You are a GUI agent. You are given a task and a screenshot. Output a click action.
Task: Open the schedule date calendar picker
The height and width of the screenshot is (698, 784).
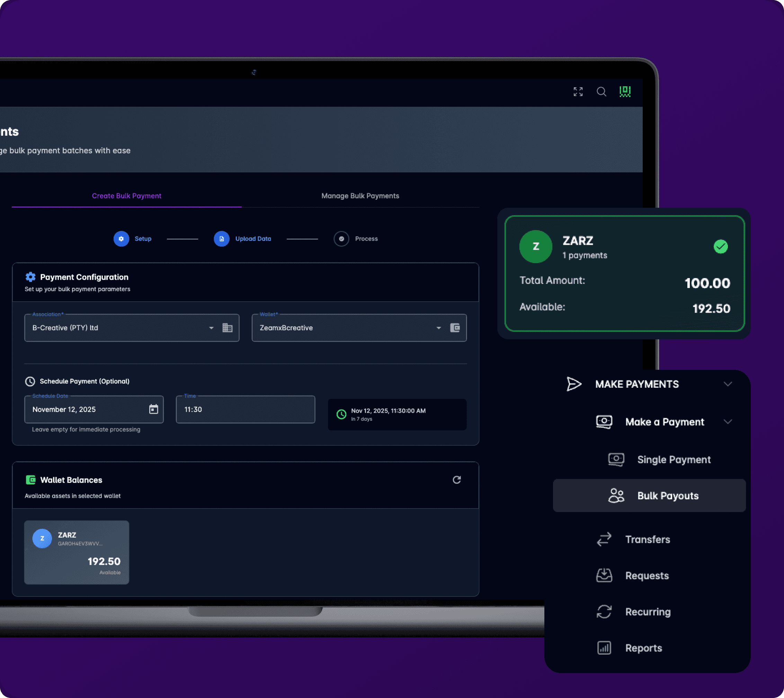pyautogui.click(x=153, y=409)
